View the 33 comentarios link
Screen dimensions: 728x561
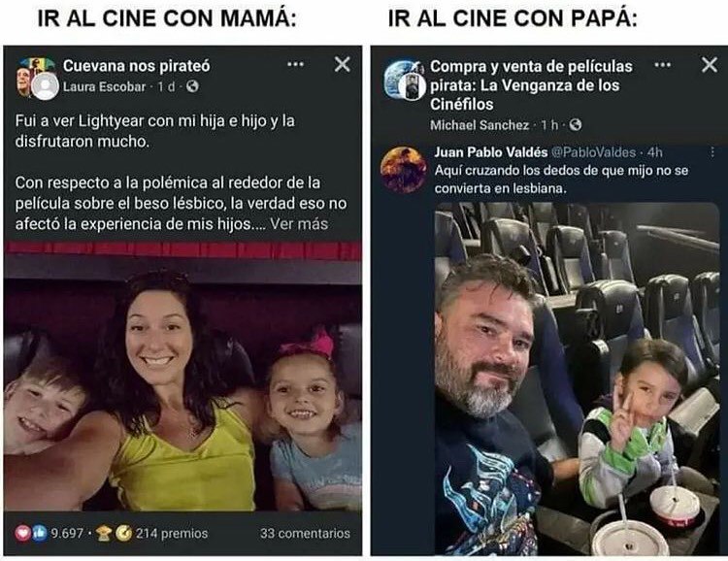pos(305,533)
